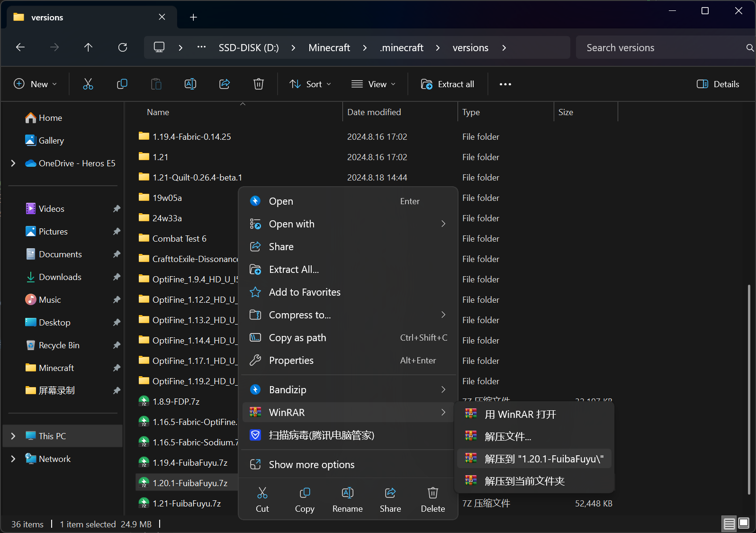The width and height of the screenshot is (756, 533).
Task: Expand the This PC tree node
Action: [13, 436]
